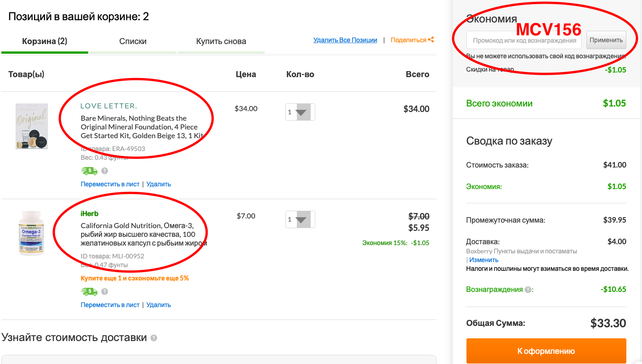
Task: Delete the Omega-3 item from cart
Action: coord(159,305)
